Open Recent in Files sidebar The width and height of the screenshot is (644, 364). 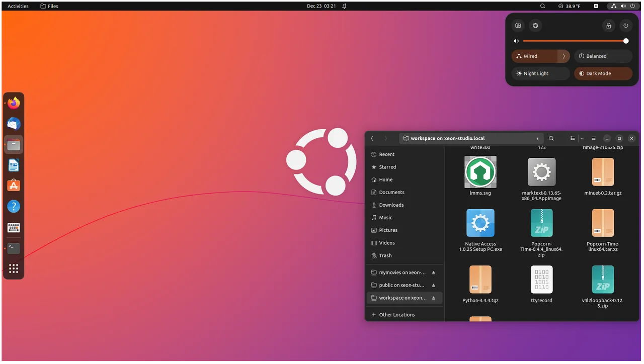(405, 154)
